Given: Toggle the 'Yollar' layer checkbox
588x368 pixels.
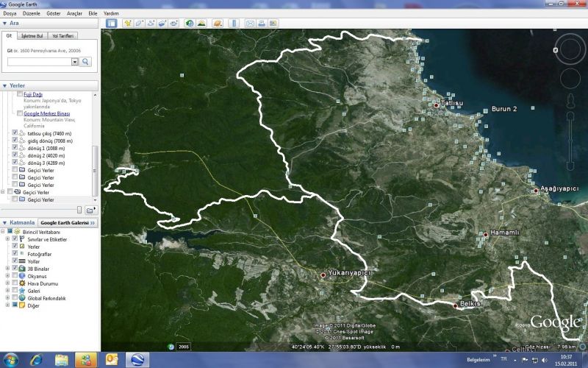Looking at the screenshot, I should coord(15,261).
